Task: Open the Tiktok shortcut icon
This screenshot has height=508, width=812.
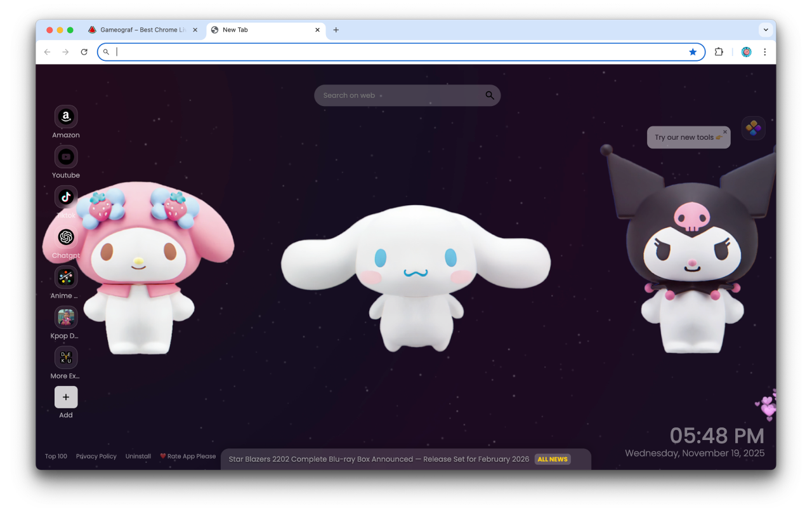Action: click(66, 197)
